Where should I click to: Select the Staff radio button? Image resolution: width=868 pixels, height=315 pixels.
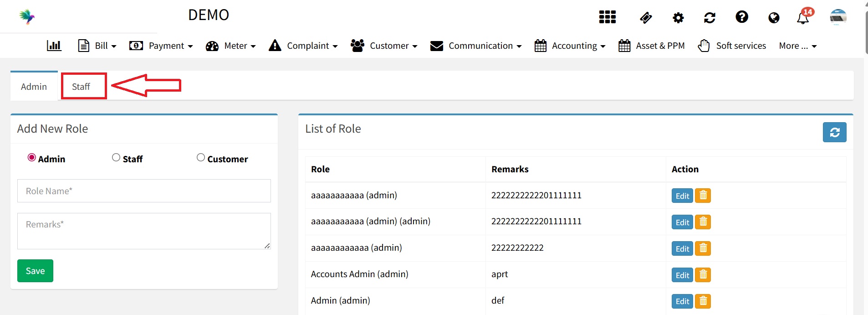(x=116, y=158)
